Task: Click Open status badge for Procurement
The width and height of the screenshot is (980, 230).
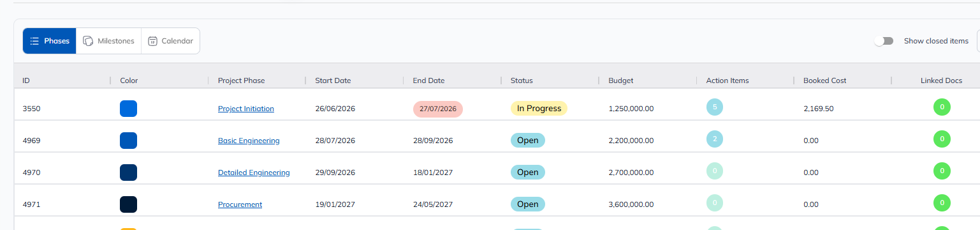Action: coord(528,204)
